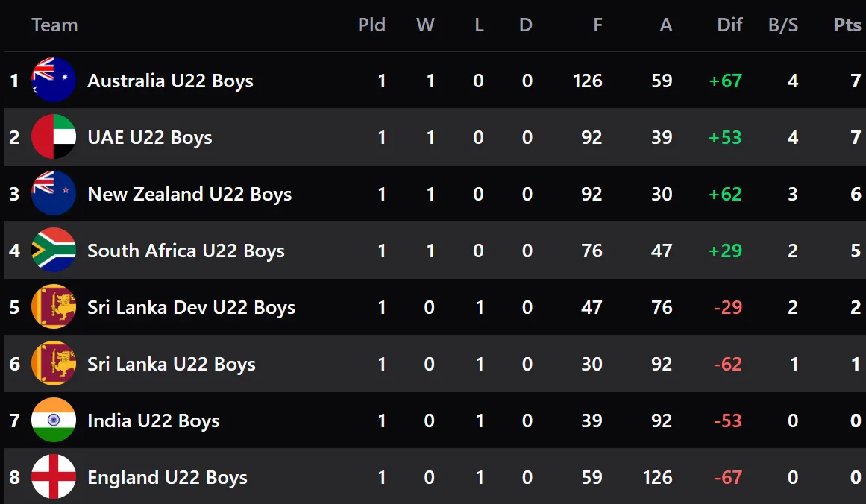This screenshot has height=504, width=866.
Task: Select India U22 Boys team name
Action: 153,420
